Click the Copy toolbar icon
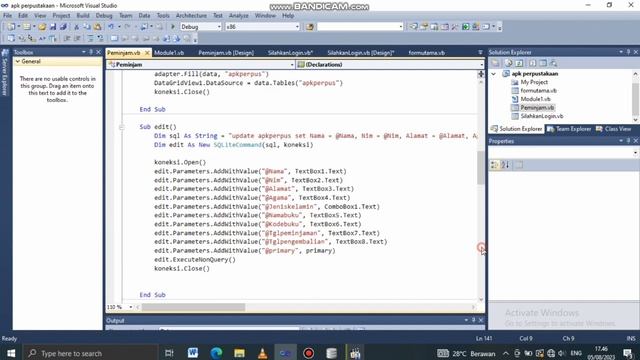The width and height of the screenshot is (640, 360). click(x=87, y=27)
